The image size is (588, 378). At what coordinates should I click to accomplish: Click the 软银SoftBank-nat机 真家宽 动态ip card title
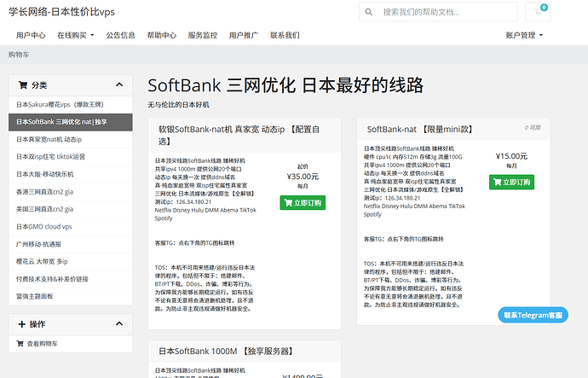(x=239, y=135)
